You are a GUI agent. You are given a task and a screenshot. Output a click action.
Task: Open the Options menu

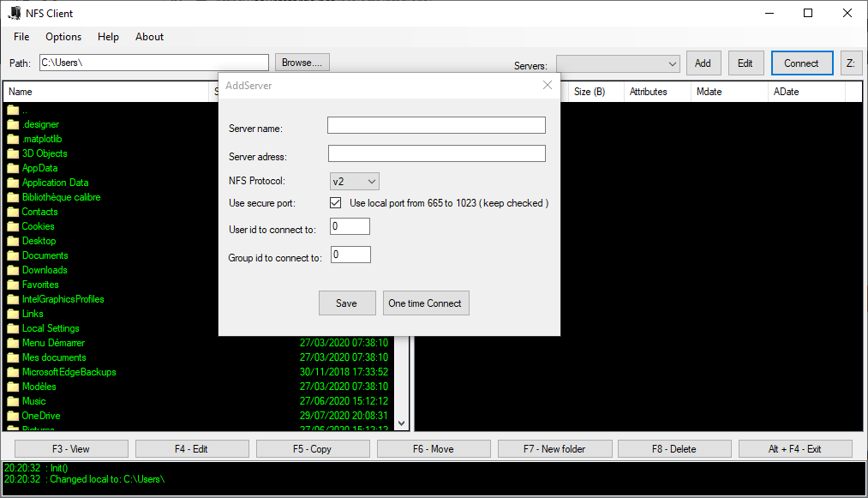63,37
